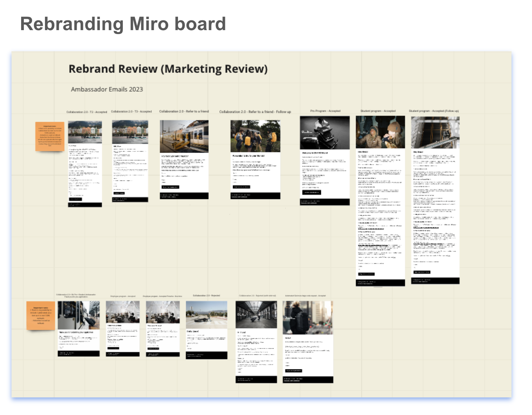Click 'Collaboration 2.0 - Rejected (with referral)' label
The image size is (532, 415).
pos(257,296)
